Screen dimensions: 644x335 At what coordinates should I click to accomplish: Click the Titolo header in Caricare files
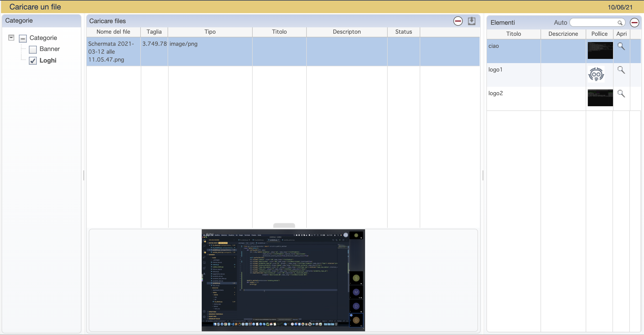pos(279,32)
